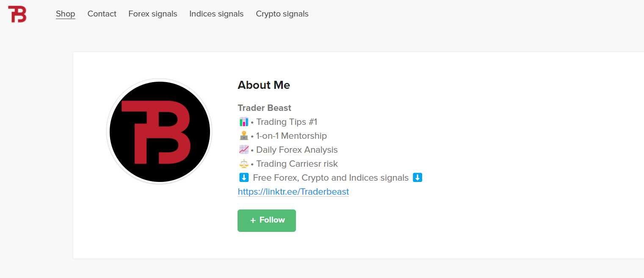644x278 pixels.
Task: Click the Trading Tips #1 text
Action: click(x=287, y=122)
